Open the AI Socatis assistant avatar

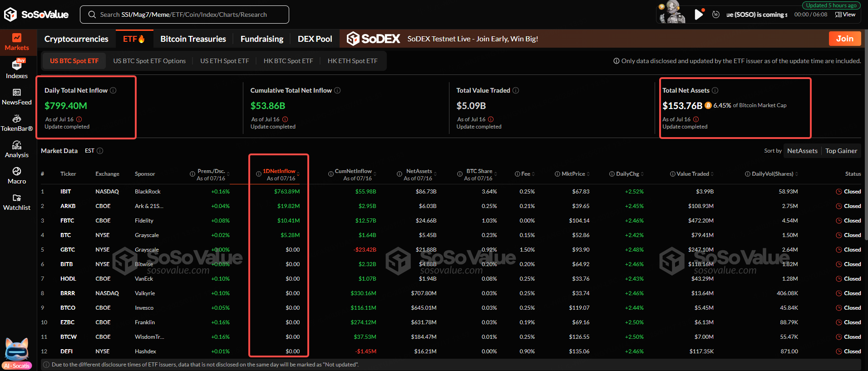[17, 353]
